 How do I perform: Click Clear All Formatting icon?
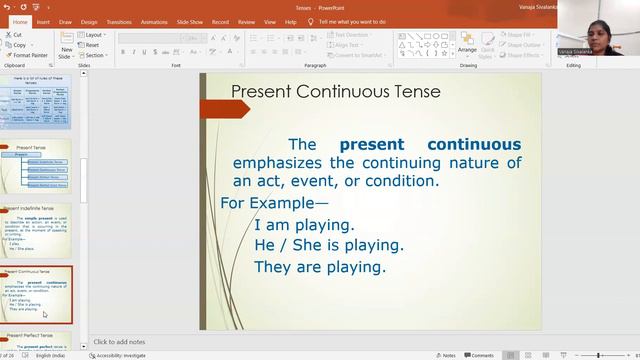[x=237, y=38]
